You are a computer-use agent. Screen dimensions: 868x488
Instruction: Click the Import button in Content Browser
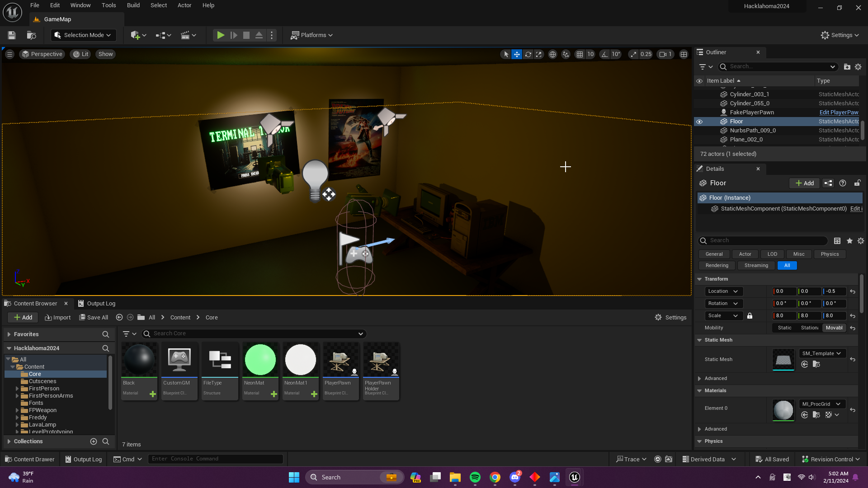pos(58,318)
